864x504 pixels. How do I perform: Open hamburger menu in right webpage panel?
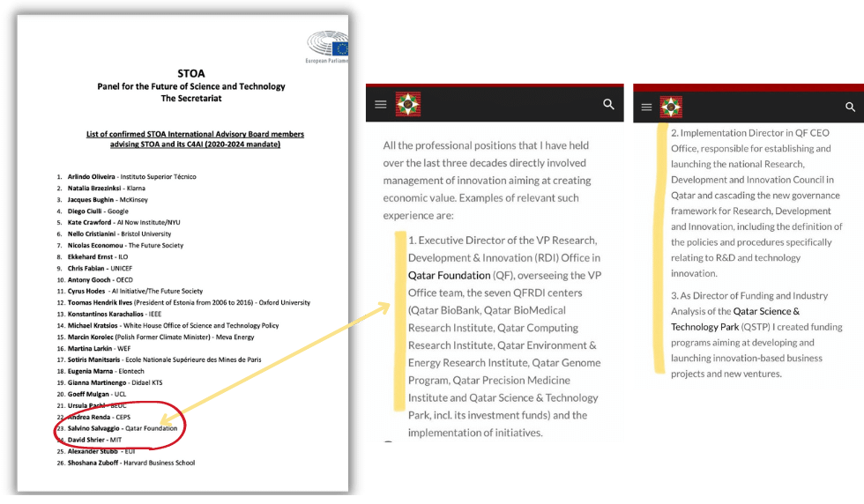pos(646,107)
